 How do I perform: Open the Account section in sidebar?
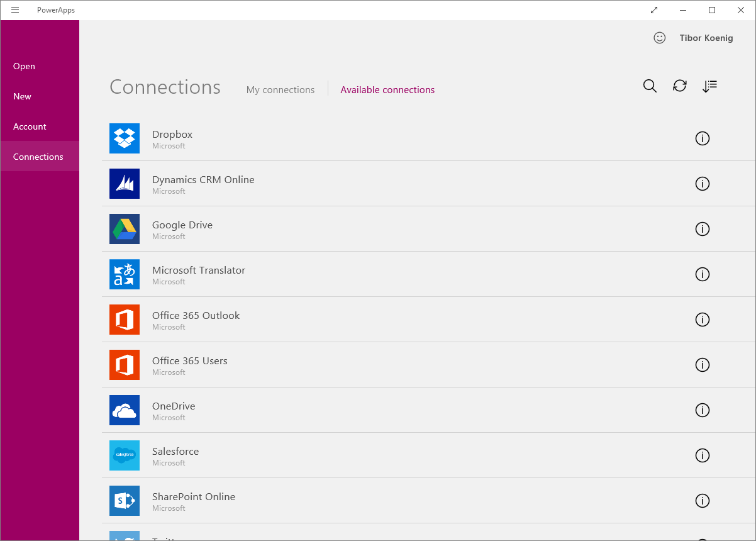(x=40, y=126)
